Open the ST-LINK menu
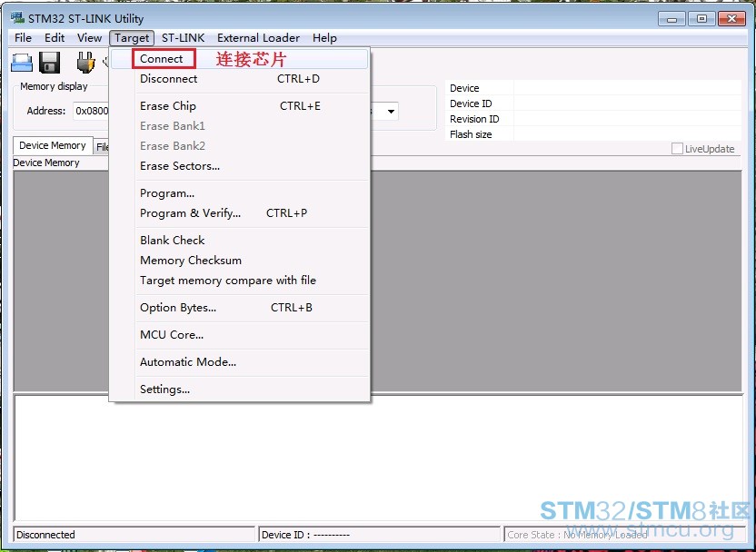The height and width of the screenshot is (552, 756). [x=183, y=38]
